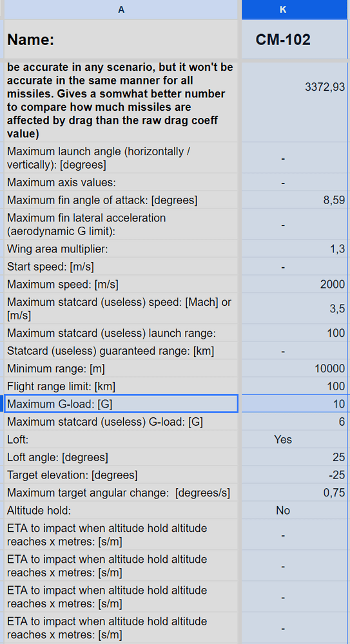Select the Maximum fin angle of attack value 8,59
The height and width of the screenshot is (644, 350).
click(x=295, y=200)
